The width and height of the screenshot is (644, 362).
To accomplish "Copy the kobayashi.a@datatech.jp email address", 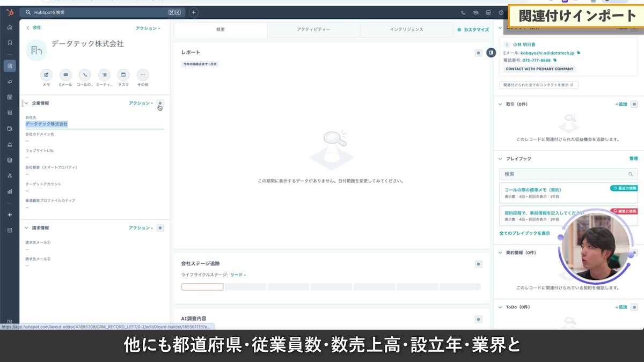I will pos(579,53).
